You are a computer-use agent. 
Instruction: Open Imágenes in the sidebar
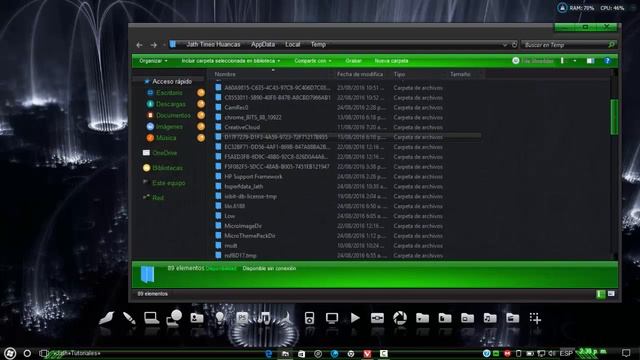click(x=169, y=127)
